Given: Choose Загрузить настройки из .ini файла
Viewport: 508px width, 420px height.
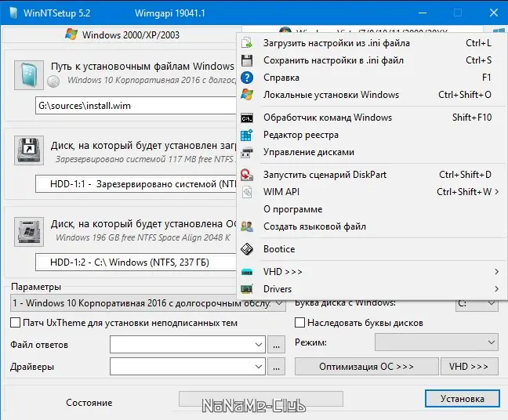Looking at the screenshot, I should pos(372,43).
